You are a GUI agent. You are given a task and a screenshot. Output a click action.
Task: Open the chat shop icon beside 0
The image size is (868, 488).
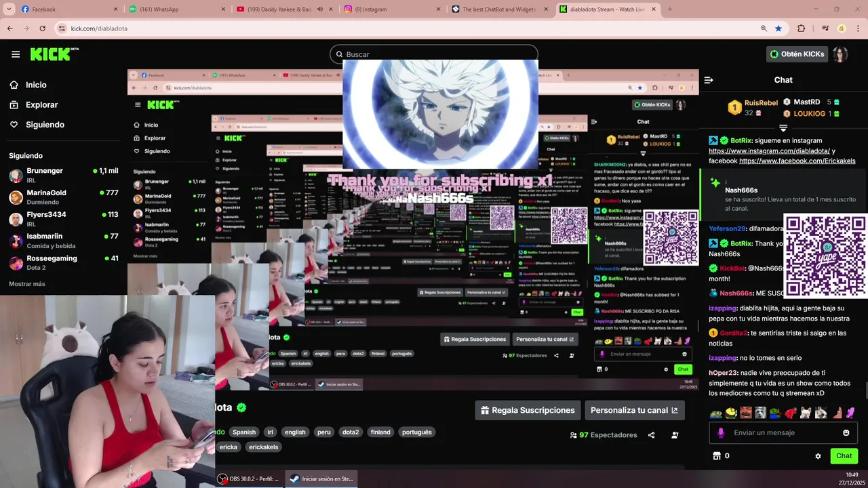tap(716, 456)
